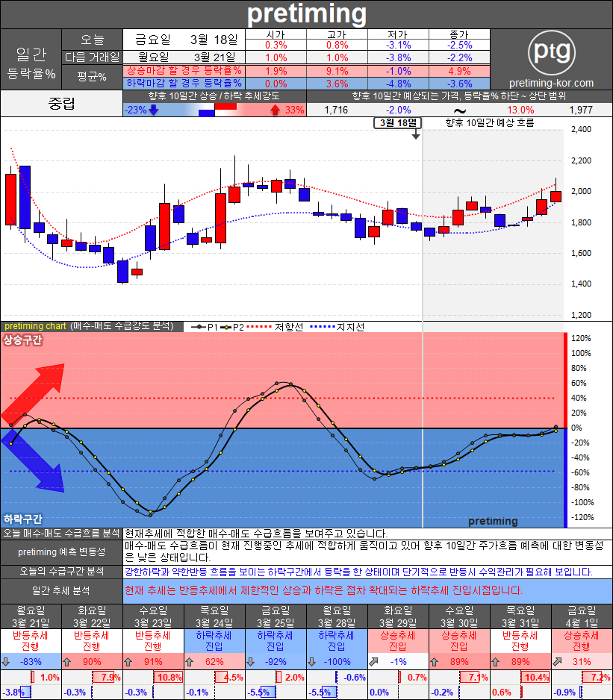Click the pretiming 예측 변동성 label
613x700 pixels.
tap(62, 552)
